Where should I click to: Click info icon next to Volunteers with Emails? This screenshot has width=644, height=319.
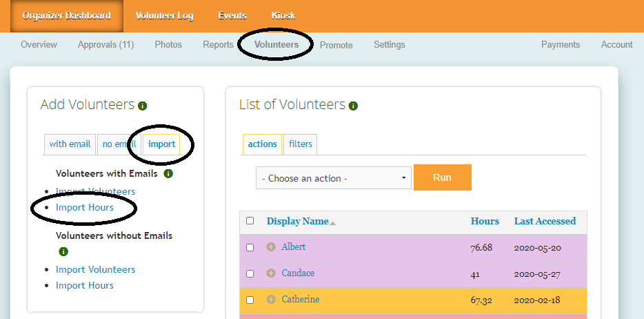pos(168,173)
